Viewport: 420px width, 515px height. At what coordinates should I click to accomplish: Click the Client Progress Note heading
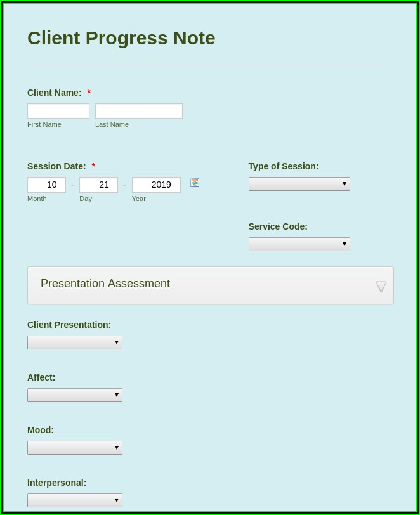[121, 38]
